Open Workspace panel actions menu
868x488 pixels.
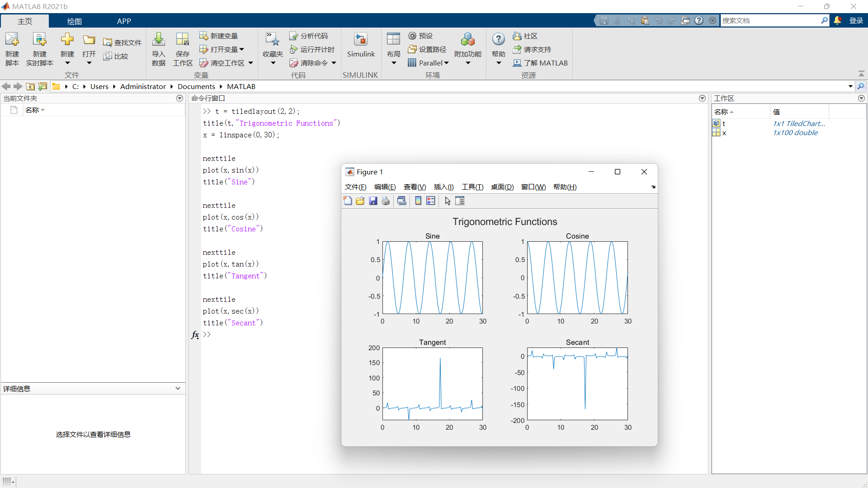(x=861, y=98)
